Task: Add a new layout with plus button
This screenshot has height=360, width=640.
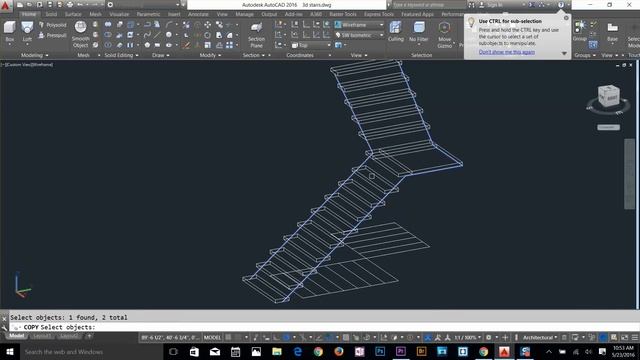Action: coord(89,336)
